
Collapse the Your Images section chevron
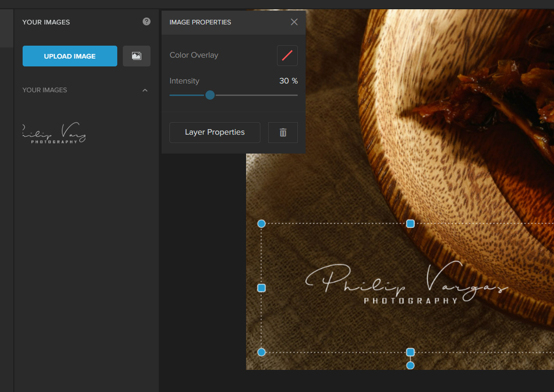click(x=145, y=90)
